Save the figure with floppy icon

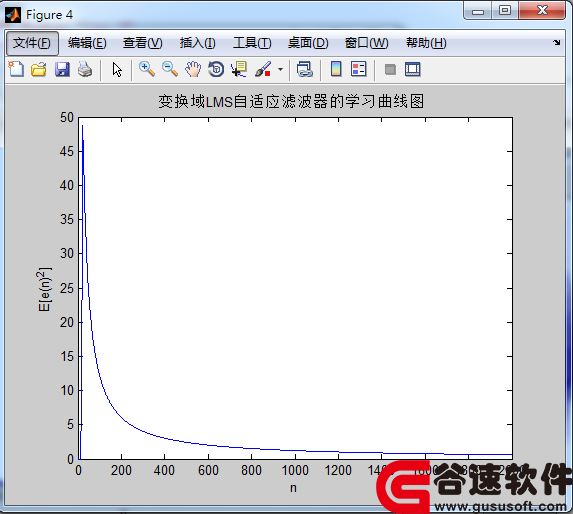[x=62, y=69]
